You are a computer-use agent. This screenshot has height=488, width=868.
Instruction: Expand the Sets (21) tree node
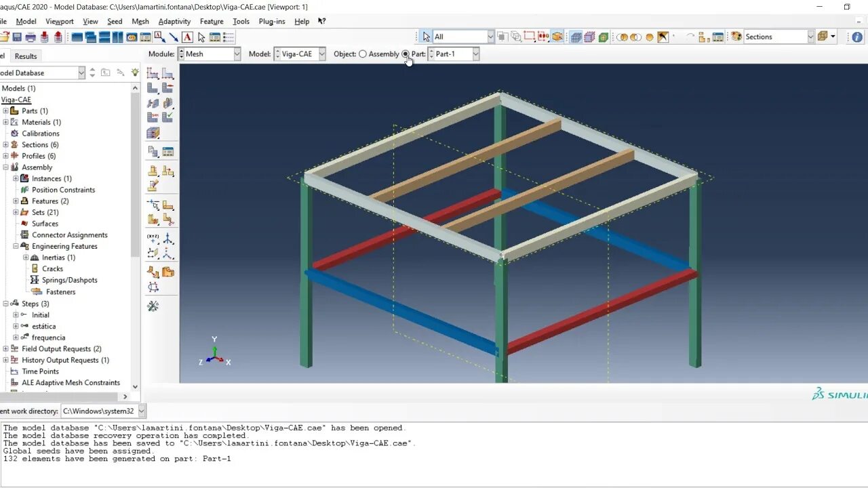click(16, 212)
